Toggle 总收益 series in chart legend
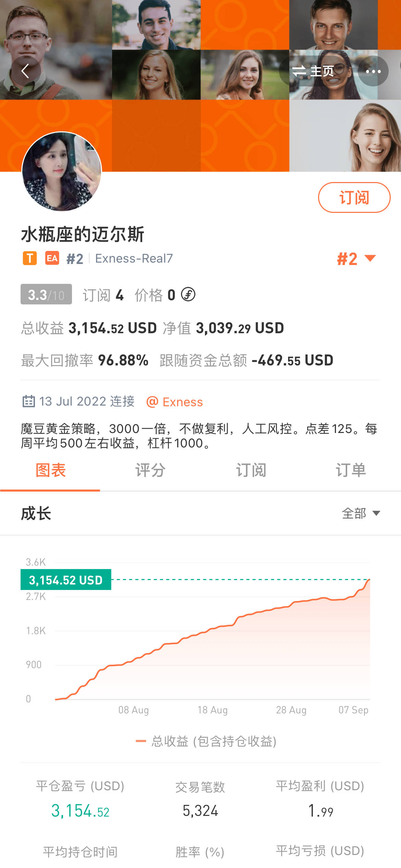Viewport: 401px width, 868px height. [206, 741]
